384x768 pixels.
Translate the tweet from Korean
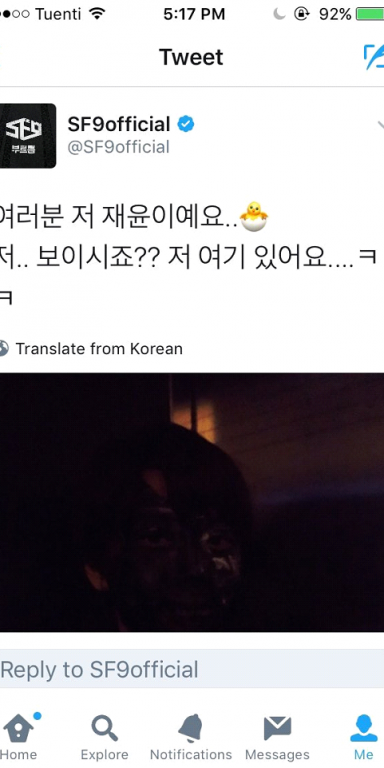[99, 349]
